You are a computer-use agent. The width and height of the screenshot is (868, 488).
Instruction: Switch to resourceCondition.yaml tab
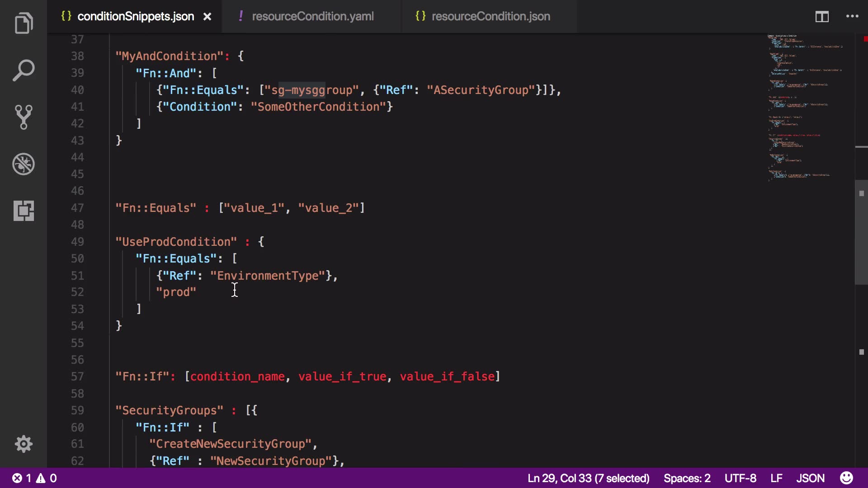[x=312, y=17]
